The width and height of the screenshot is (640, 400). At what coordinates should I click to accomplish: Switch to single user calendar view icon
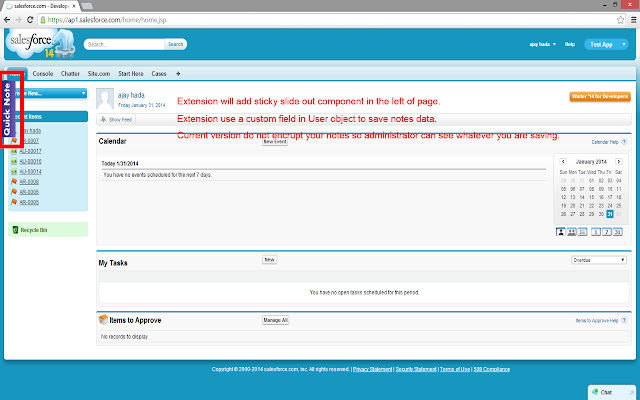560,232
